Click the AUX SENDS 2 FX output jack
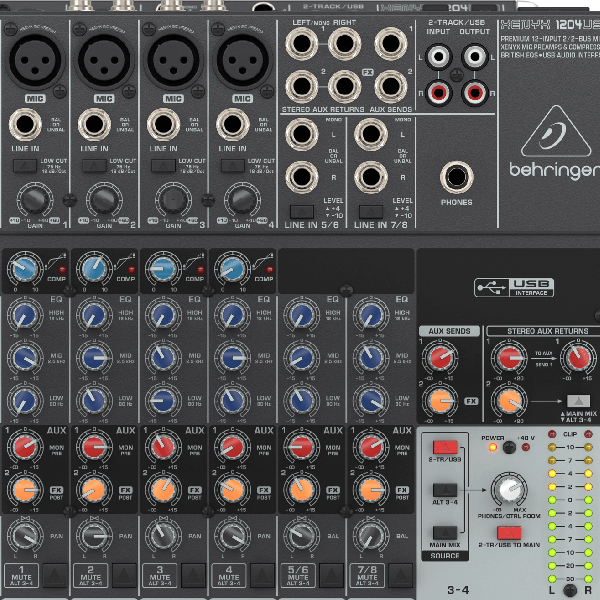This screenshot has height=600, width=600. pos(391,86)
